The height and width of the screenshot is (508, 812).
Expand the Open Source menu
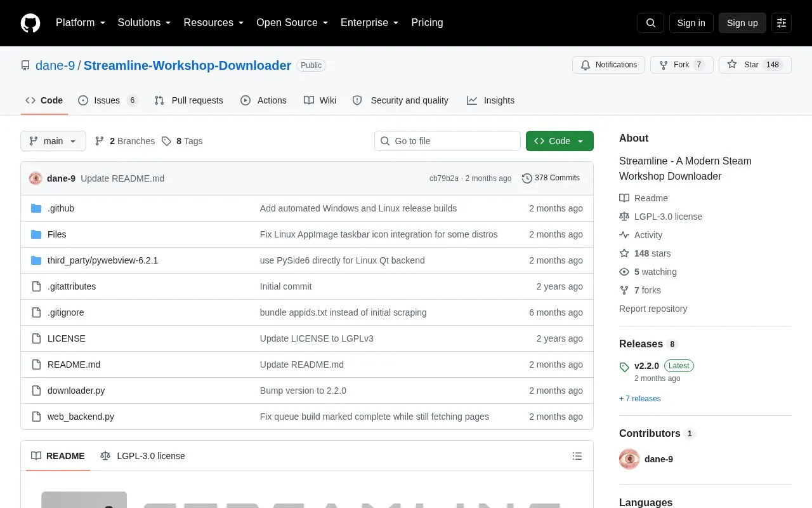(292, 23)
